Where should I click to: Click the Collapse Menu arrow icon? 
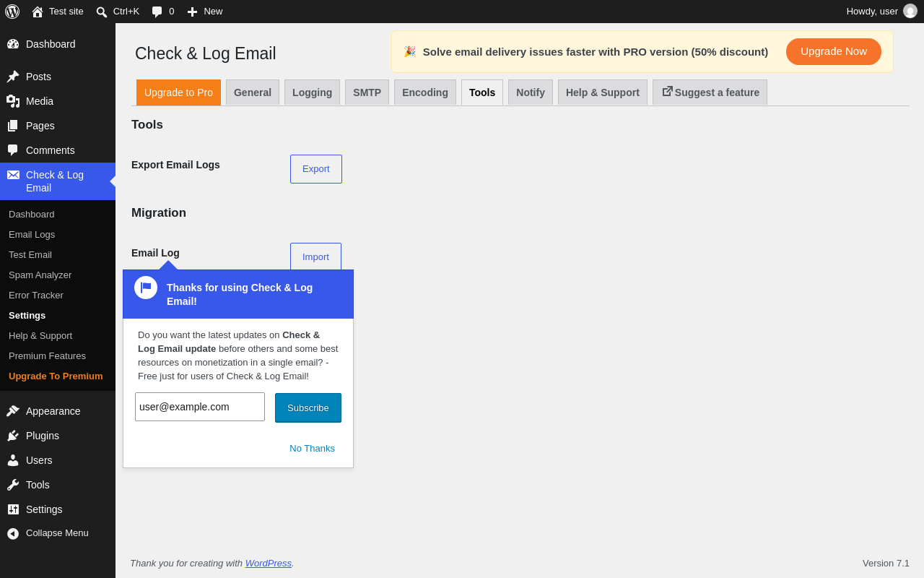tap(13, 533)
